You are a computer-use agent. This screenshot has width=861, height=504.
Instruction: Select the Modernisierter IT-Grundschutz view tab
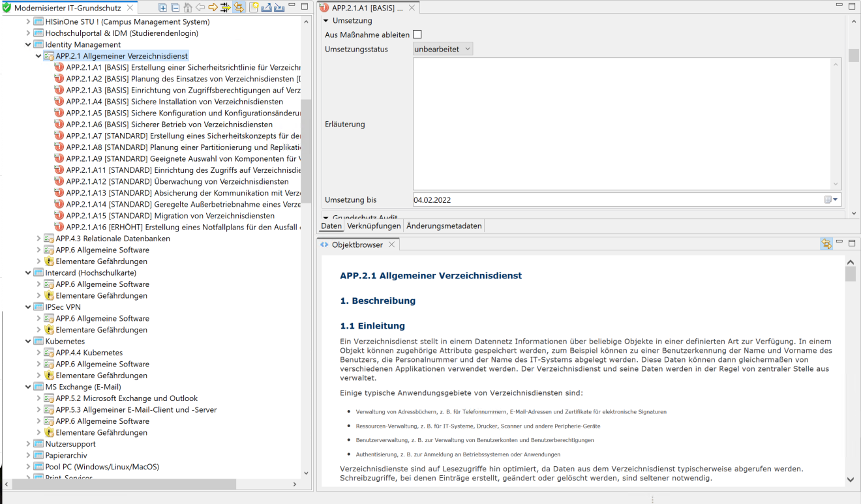click(68, 8)
